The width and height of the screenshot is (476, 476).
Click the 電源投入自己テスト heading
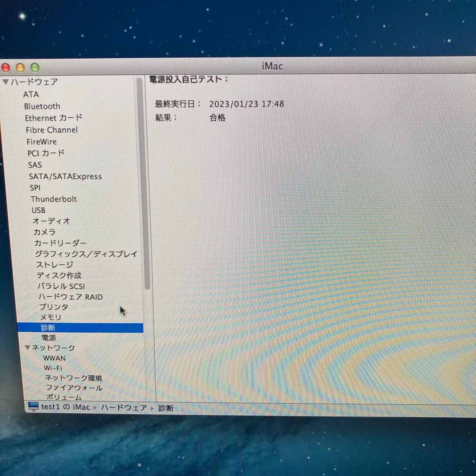click(188, 79)
